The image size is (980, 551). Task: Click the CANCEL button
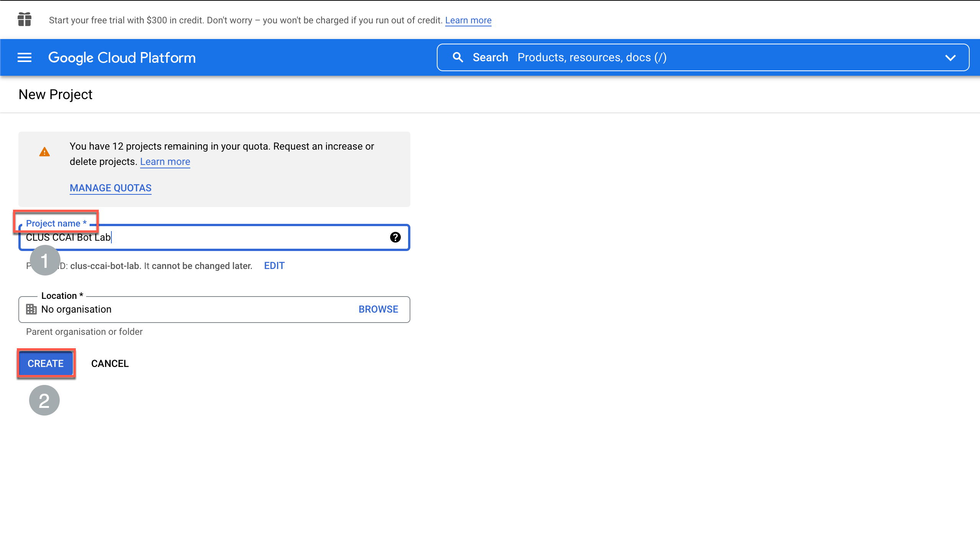click(110, 364)
